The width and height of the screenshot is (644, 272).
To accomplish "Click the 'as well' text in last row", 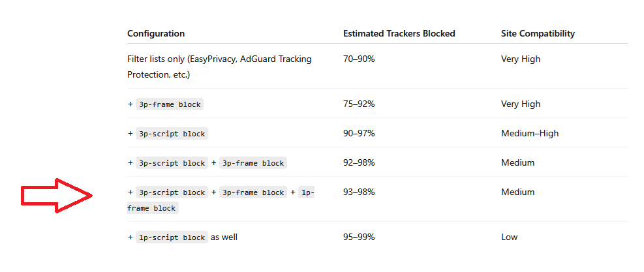I will coord(224,237).
